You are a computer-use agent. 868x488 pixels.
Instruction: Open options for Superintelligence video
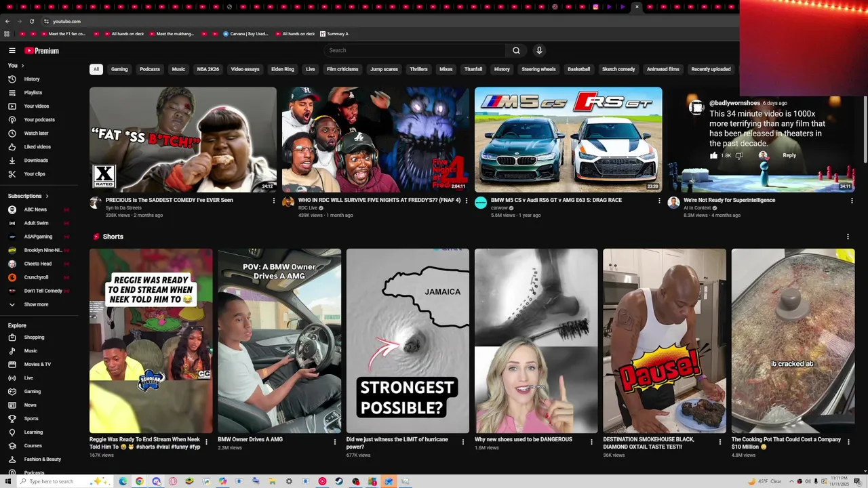tap(852, 201)
